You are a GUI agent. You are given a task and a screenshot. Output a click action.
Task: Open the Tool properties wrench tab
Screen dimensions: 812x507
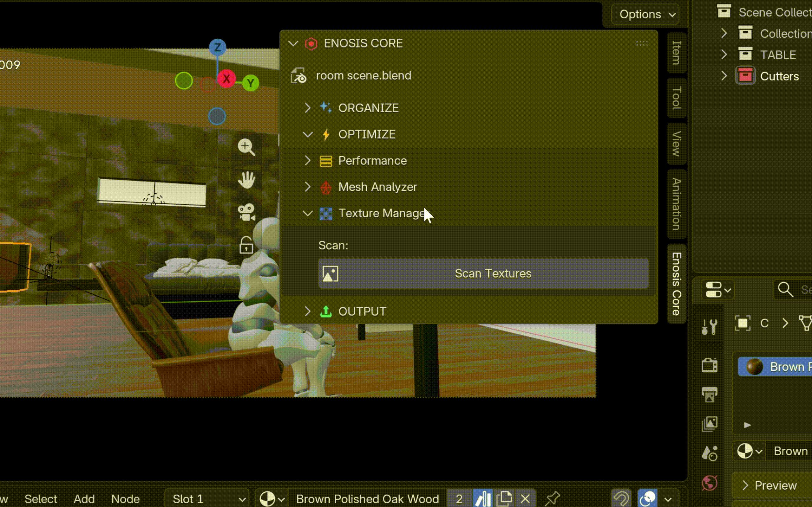pos(709,326)
